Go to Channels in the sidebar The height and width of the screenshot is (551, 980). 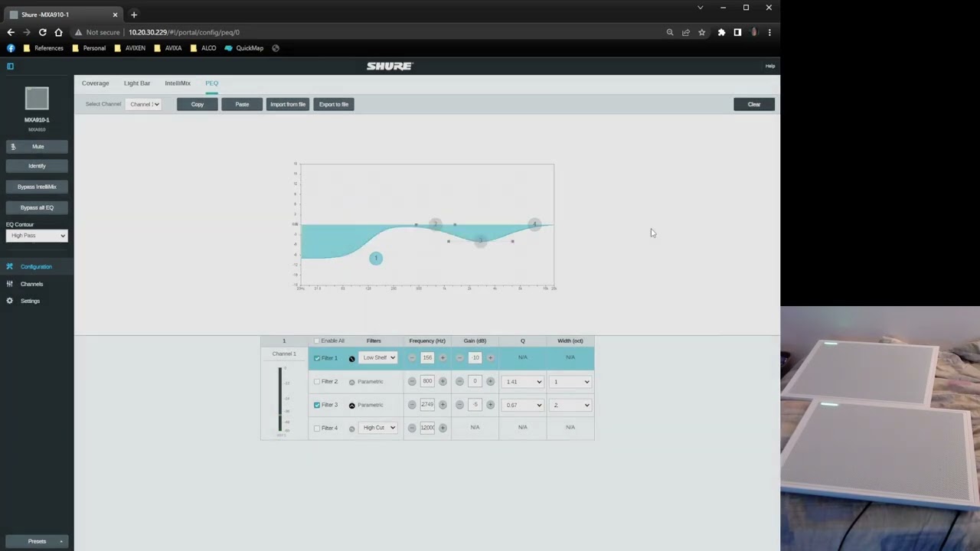point(31,284)
